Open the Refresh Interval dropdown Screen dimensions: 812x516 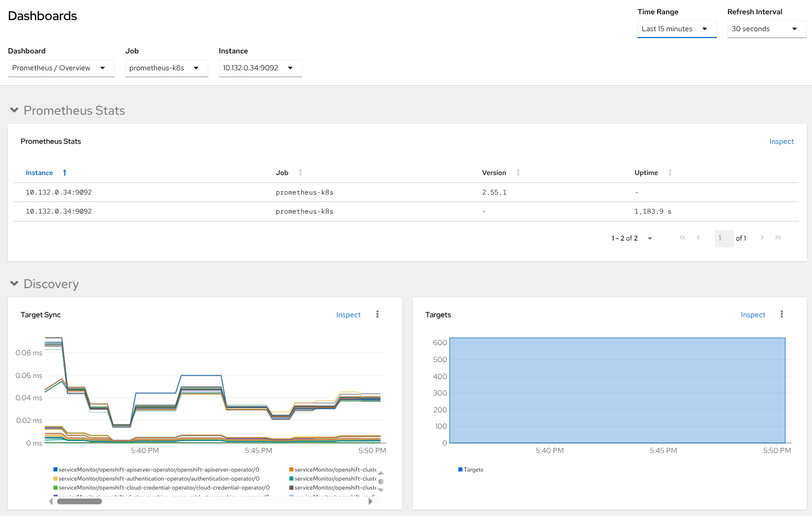tap(766, 29)
